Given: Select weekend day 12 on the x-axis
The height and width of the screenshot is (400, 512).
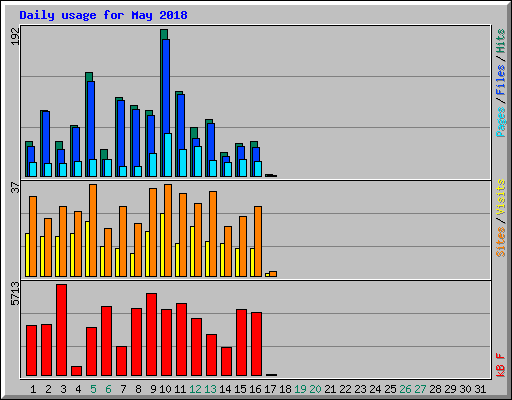Looking at the screenshot, I should pos(195,389).
